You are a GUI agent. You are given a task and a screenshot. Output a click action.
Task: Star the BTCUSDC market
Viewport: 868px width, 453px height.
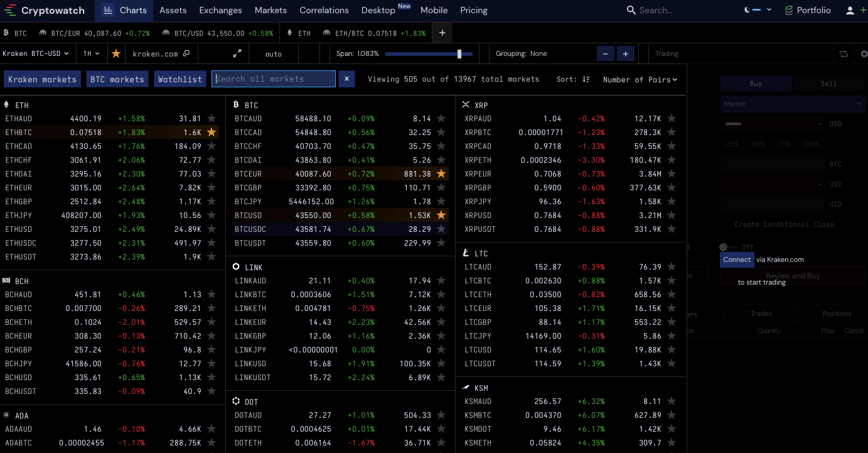[441, 229]
